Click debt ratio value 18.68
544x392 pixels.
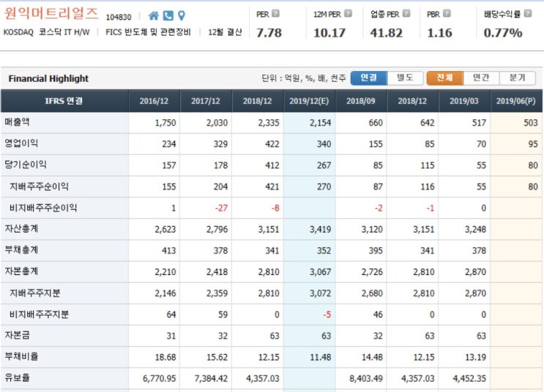click(x=165, y=357)
